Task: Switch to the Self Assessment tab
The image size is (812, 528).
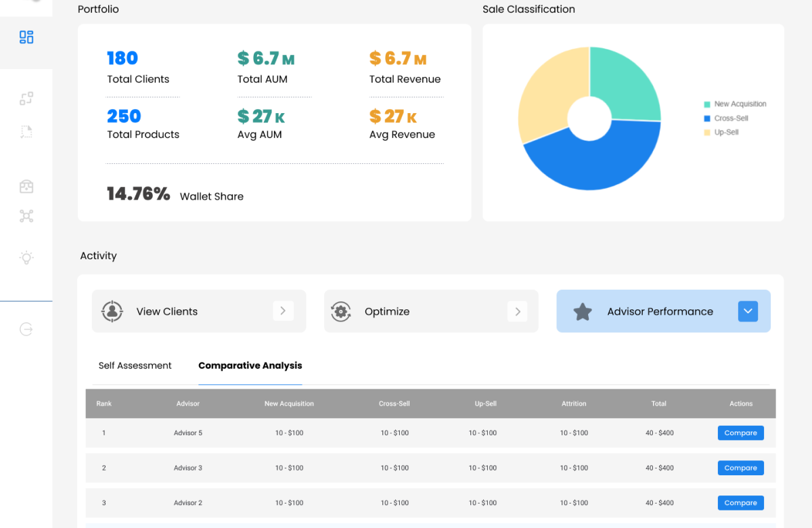Action: point(135,366)
